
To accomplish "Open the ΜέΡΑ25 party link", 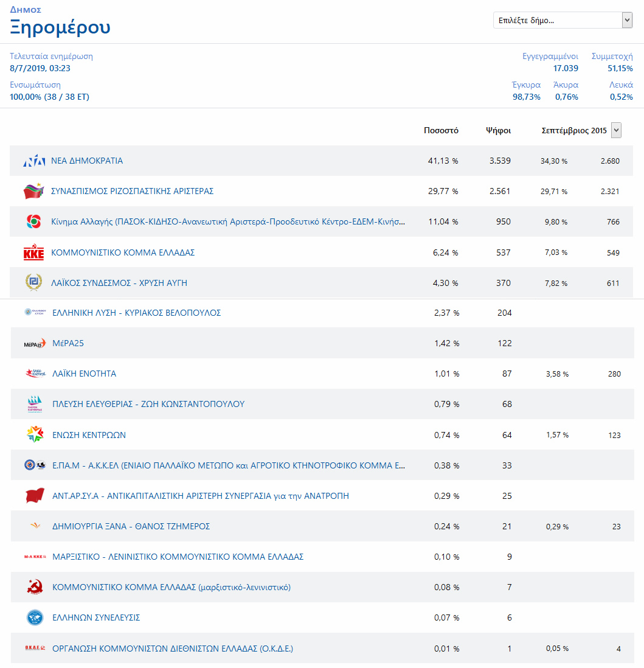I will pyautogui.click(x=68, y=343).
